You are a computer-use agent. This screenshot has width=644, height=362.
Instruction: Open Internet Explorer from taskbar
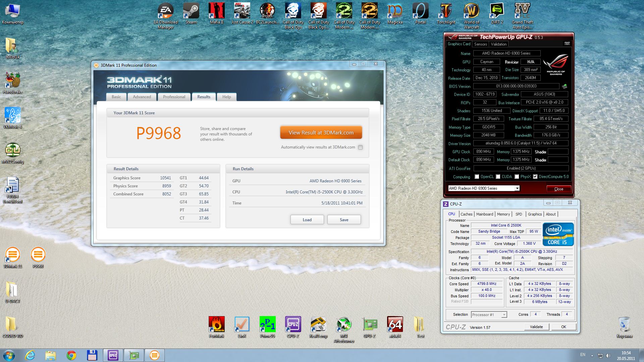coord(30,355)
